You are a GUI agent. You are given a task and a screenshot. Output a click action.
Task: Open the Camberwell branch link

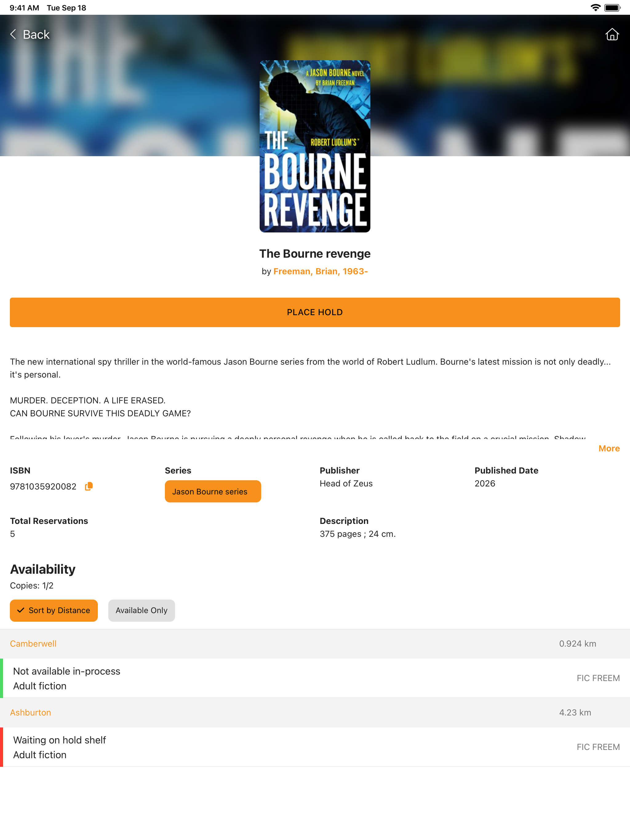tap(33, 644)
